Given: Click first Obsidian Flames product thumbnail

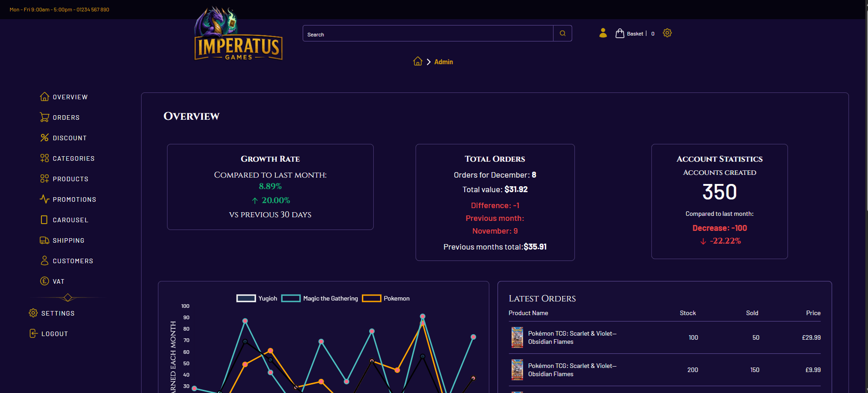Looking at the screenshot, I should (x=517, y=337).
